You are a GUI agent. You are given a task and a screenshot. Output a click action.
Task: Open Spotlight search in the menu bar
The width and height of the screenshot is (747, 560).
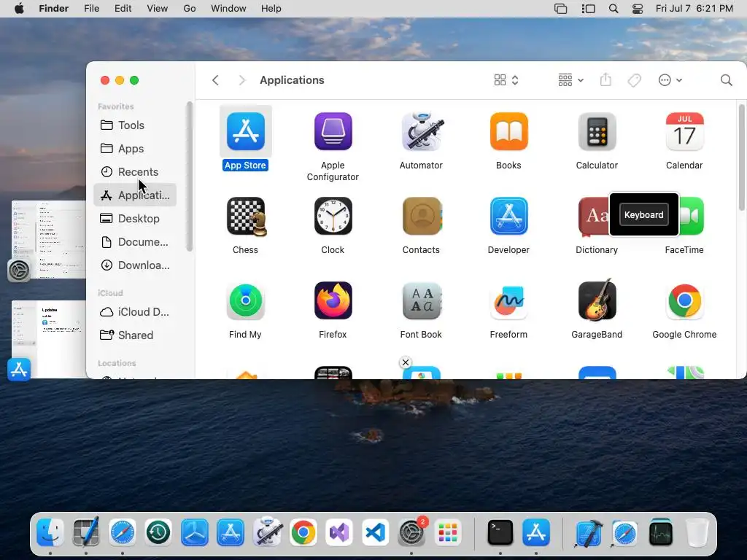[613, 9]
